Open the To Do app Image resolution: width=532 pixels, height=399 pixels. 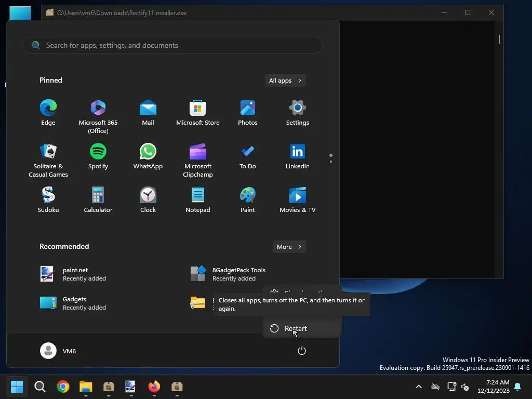[x=248, y=156]
